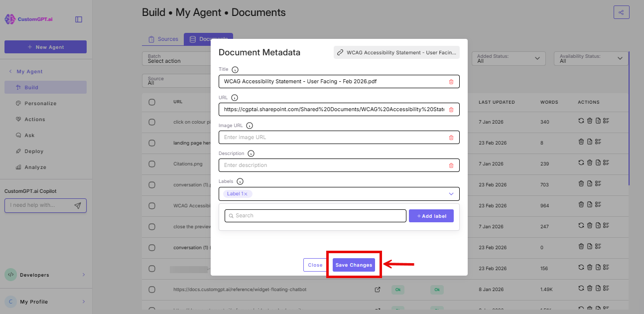
Task: Re-sync the click on colour document row
Action: (580, 121)
